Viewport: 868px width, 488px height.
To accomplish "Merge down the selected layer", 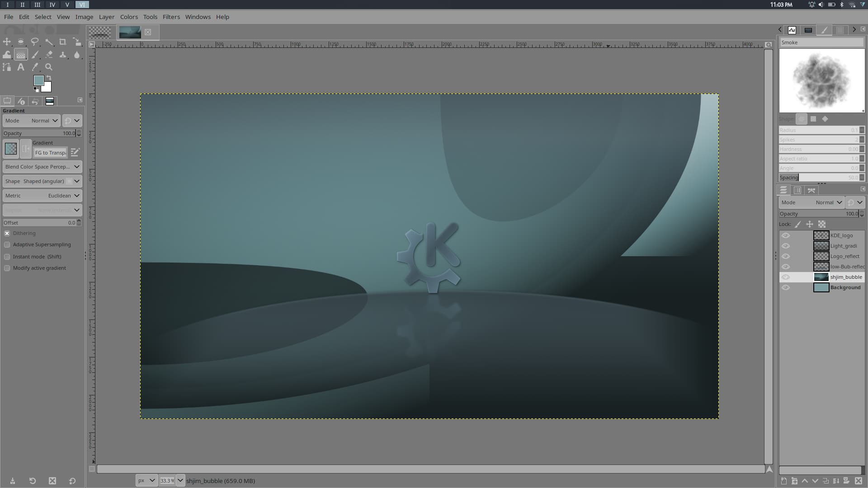I will click(x=836, y=481).
